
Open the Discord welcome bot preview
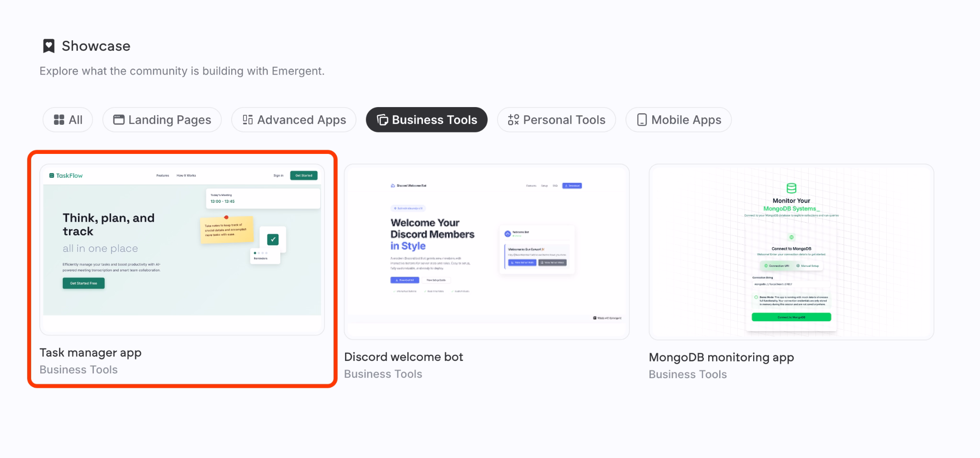[x=487, y=252]
